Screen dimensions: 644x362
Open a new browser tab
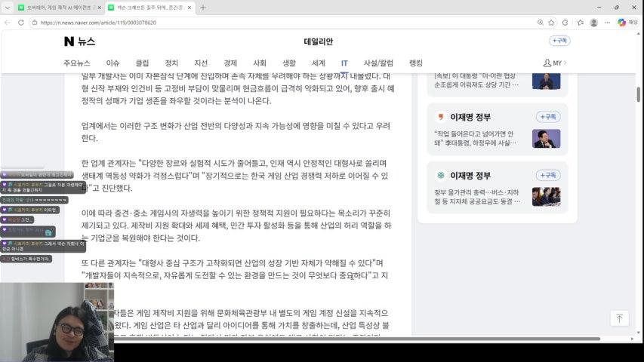(203, 8)
